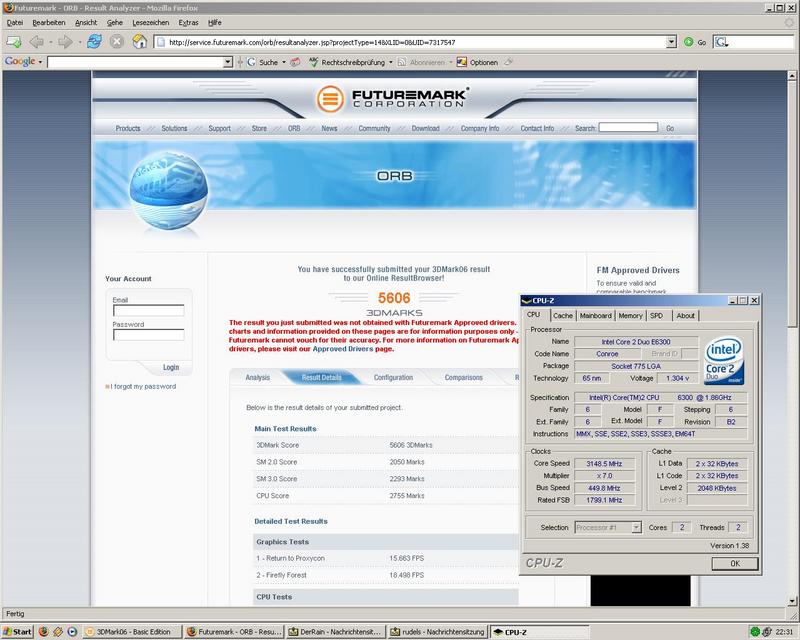800x640 pixels.
Task: Expand the Google toolbar search box dropdown
Action: coord(228,62)
